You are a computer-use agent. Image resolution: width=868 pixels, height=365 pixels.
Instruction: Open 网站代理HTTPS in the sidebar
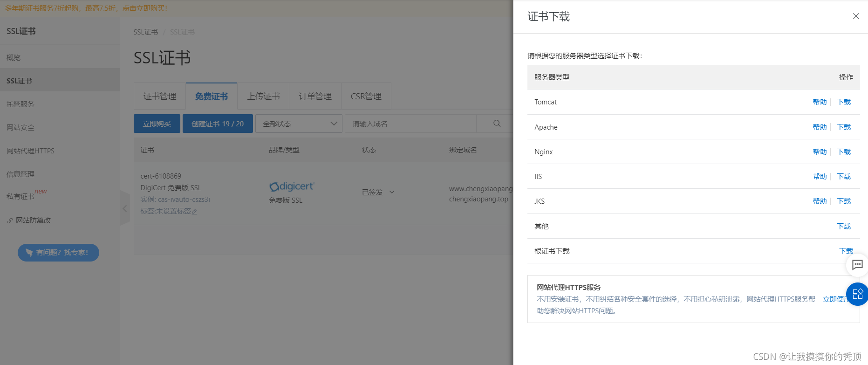(60, 151)
